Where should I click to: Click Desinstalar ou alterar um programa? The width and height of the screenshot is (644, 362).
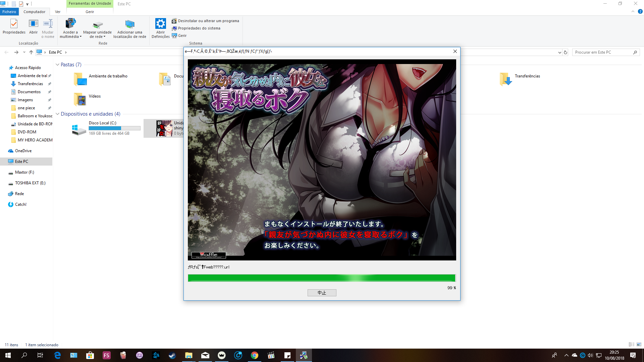click(205, 21)
